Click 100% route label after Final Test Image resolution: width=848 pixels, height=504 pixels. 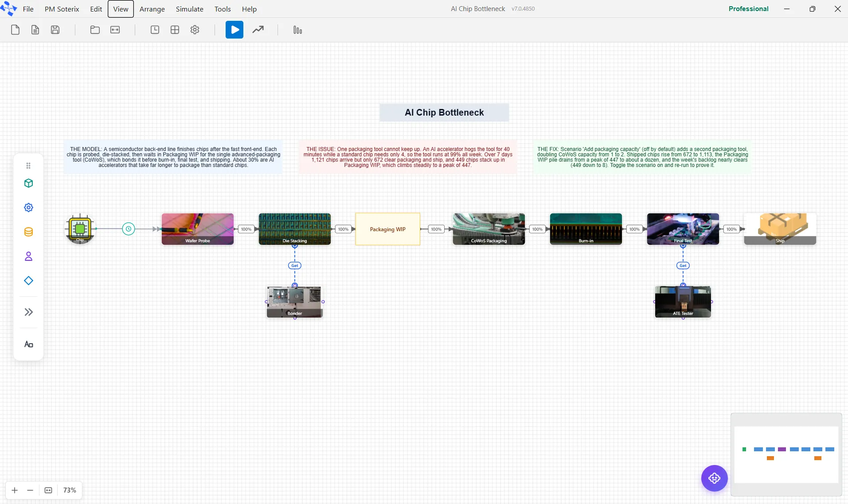(x=731, y=229)
